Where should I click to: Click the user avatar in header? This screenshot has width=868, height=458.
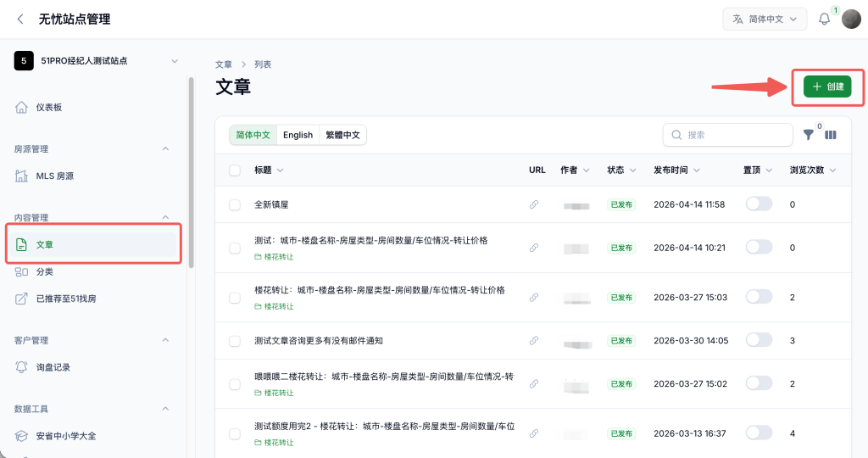point(851,20)
